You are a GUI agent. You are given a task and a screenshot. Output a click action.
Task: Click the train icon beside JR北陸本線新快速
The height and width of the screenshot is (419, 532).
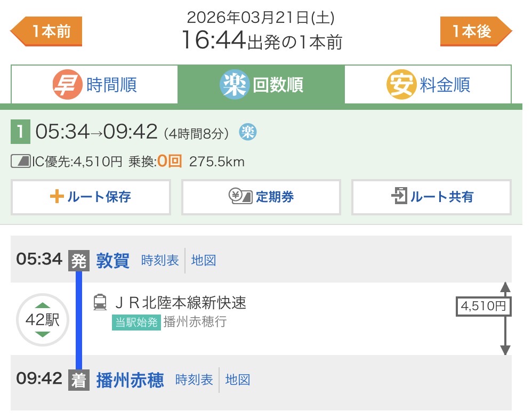(x=100, y=302)
